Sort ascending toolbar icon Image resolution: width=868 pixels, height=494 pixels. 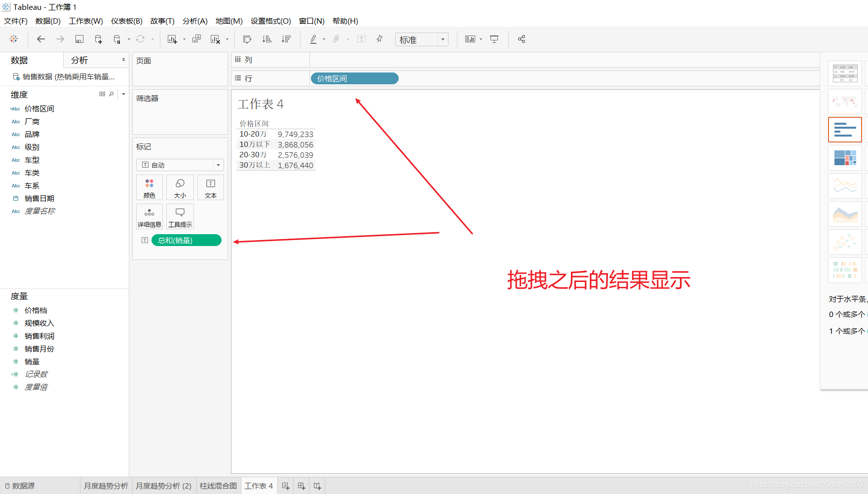pyautogui.click(x=266, y=39)
